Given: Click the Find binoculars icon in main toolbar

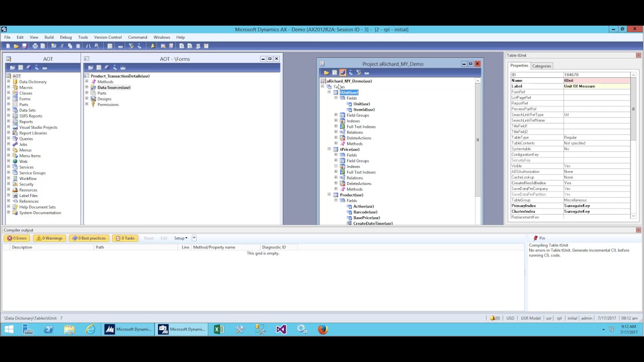Looking at the screenshot, I should tap(89, 46).
